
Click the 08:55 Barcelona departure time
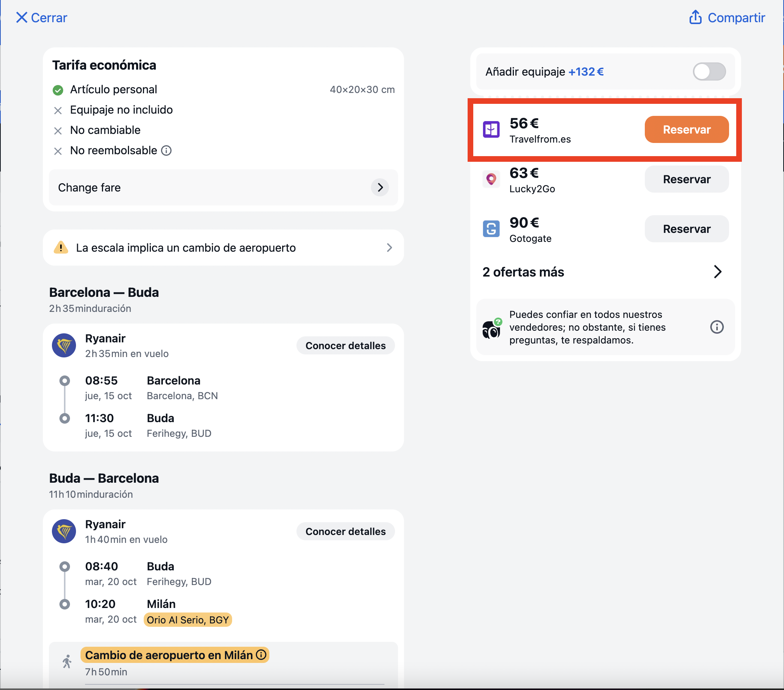[101, 380]
